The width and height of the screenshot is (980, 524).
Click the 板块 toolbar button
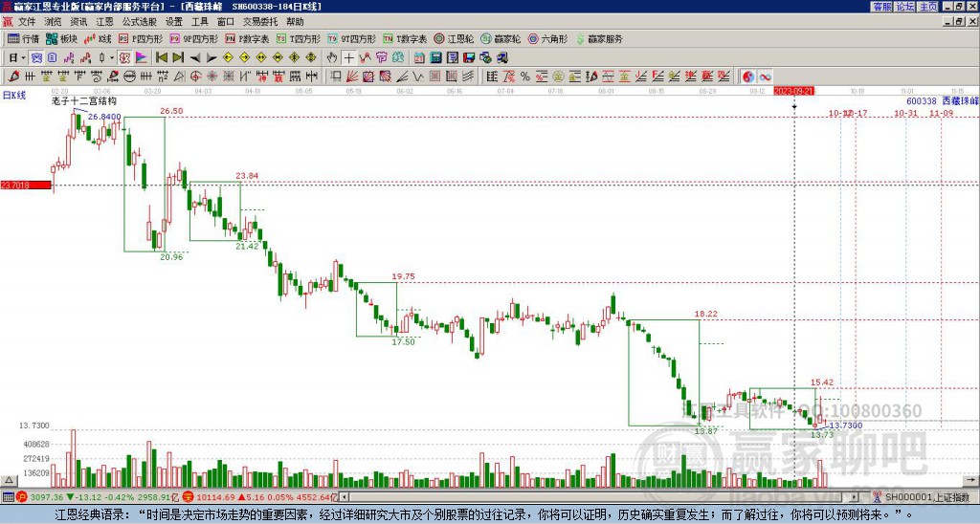click(61, 38)
